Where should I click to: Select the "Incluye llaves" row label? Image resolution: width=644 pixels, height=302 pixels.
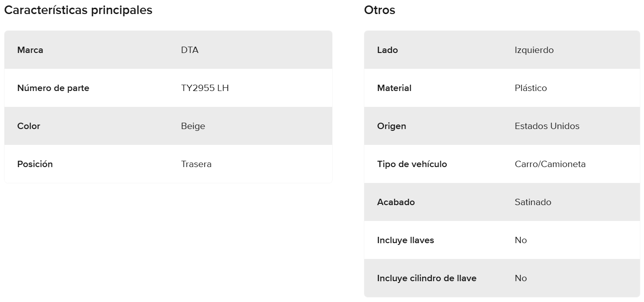click(x=405, y=240)
